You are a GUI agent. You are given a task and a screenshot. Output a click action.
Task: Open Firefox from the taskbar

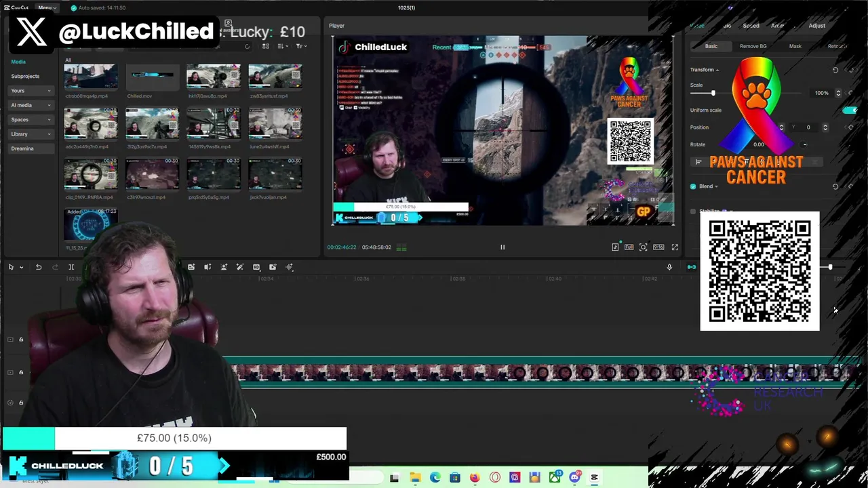point(475,478)
